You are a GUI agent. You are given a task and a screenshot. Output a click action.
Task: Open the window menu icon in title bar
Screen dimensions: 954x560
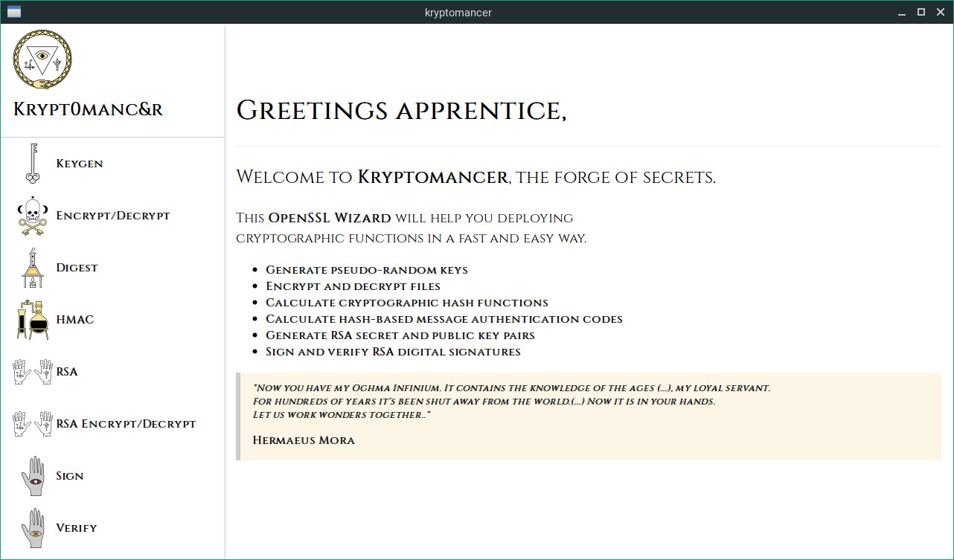[13, 12]
